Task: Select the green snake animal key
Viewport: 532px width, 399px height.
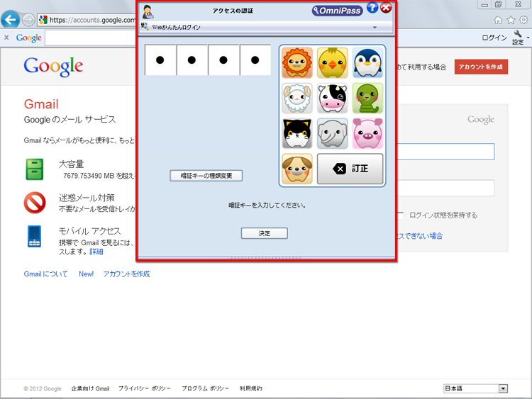Action: click(367, 99)
